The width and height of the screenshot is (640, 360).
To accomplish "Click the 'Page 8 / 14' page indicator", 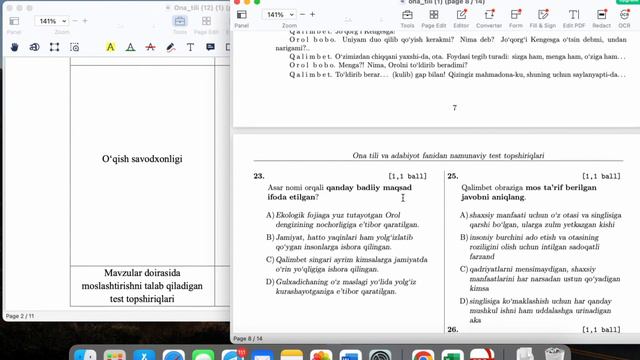I will pyautogui.click(x=248, y=339).
